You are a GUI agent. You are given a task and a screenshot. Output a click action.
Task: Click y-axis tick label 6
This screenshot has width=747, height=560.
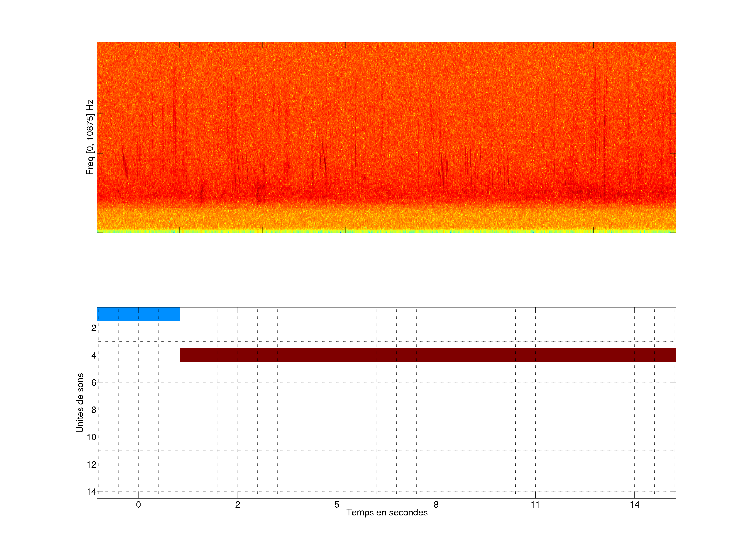click(94, 383)
